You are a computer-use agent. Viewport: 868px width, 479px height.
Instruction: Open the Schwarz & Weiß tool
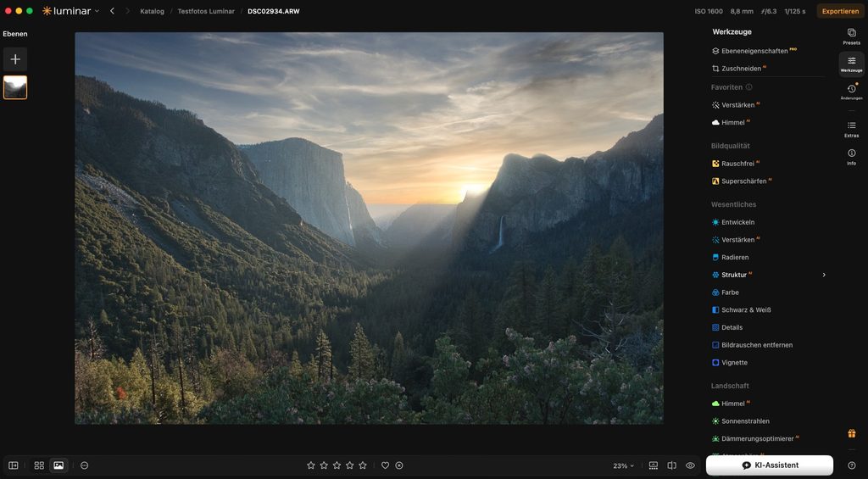tap(742, 310)
